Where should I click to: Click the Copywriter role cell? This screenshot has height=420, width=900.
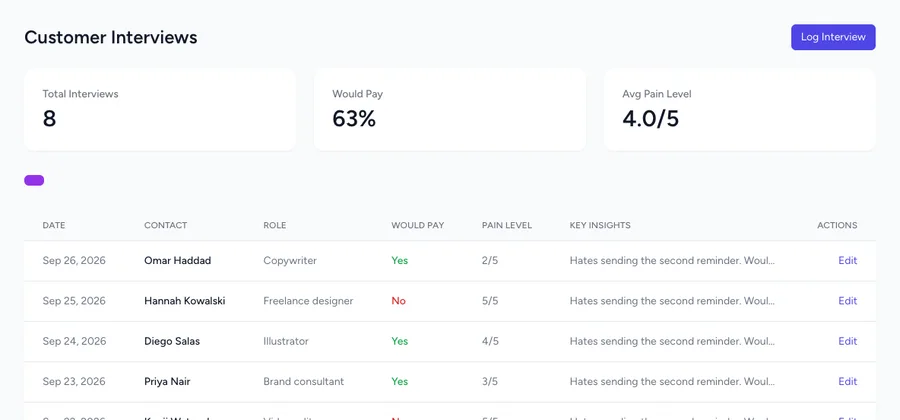point(290,260)
